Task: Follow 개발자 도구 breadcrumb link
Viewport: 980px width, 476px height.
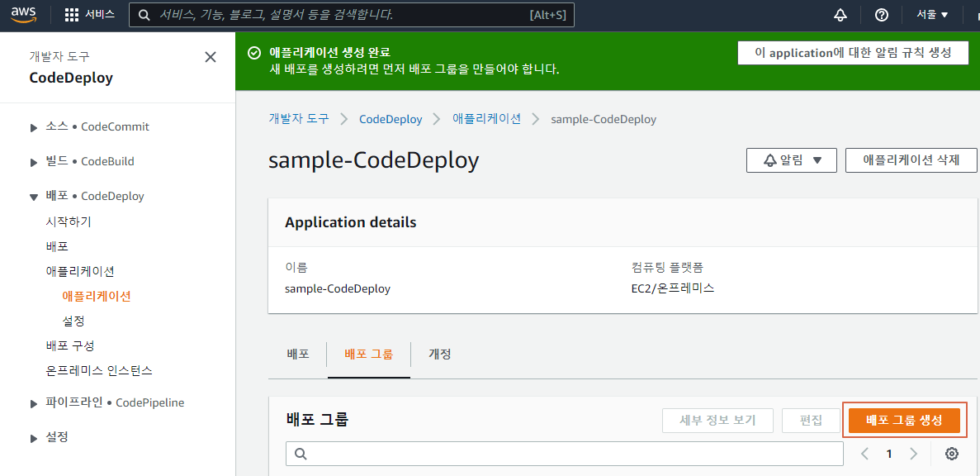Action: [299, 119]
